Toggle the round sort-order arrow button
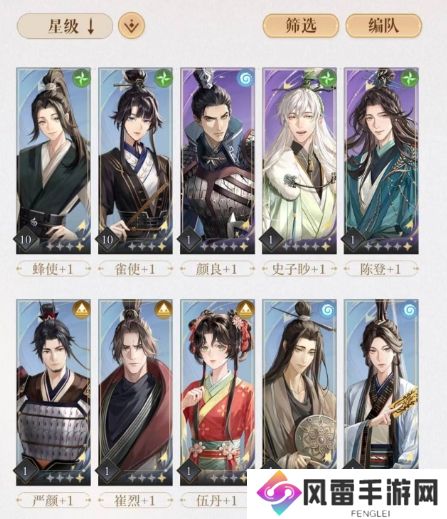The width and height of the screenshot is (447, 519). point(132,26)
